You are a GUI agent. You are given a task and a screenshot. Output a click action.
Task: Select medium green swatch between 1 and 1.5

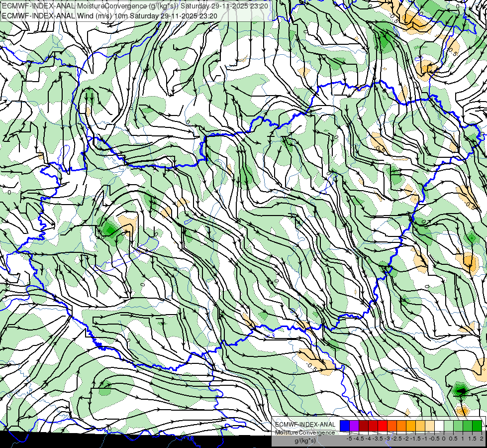(468, 426)
